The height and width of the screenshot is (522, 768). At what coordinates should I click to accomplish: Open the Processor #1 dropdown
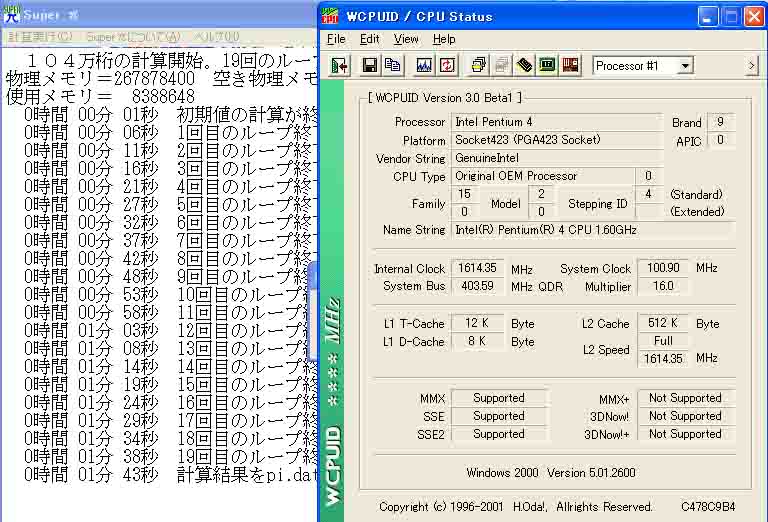686,66
